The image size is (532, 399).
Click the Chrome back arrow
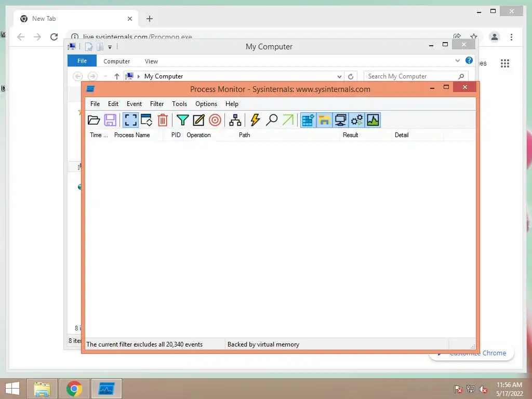point(21,37)
